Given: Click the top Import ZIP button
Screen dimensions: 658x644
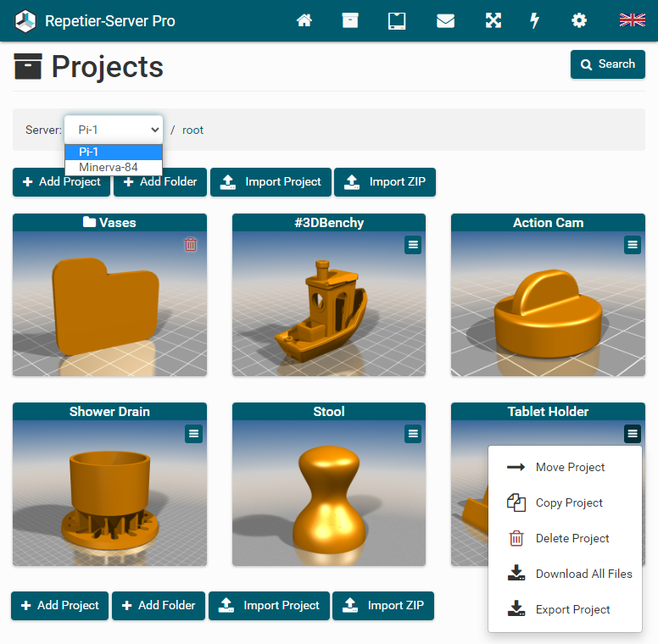Looking at the screenshot, I should click(385, 181).
